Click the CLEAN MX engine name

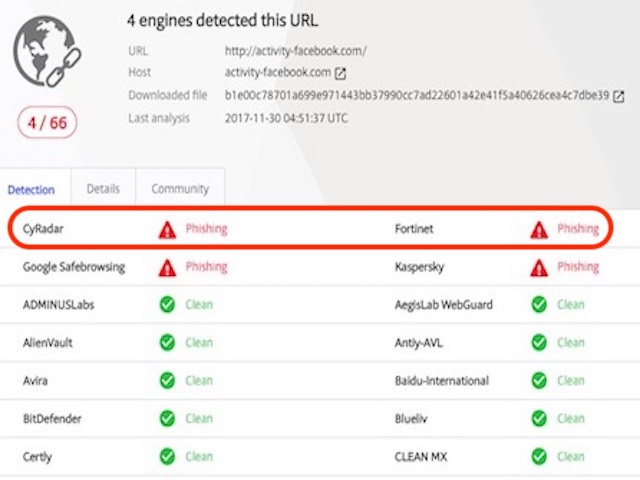click(x=421, y=456)
